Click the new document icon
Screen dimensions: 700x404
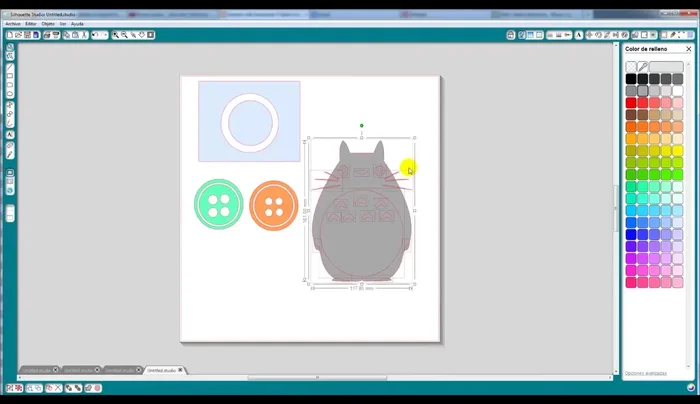click(x=9, y=35)
